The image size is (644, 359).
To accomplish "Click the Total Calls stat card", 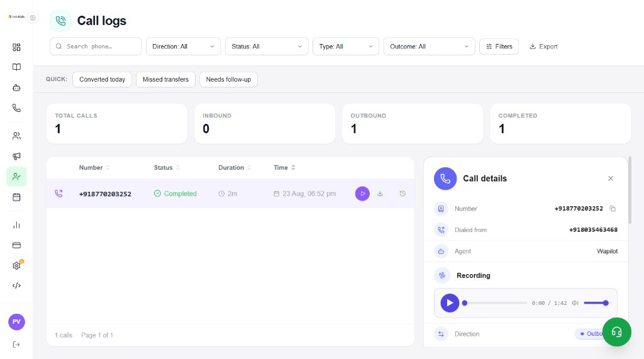I will pos(116,124).
